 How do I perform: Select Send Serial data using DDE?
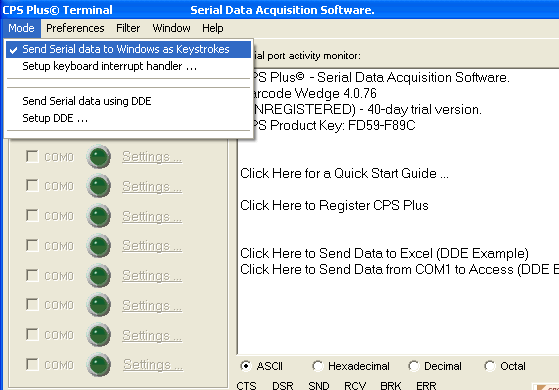tap(128, 101)
